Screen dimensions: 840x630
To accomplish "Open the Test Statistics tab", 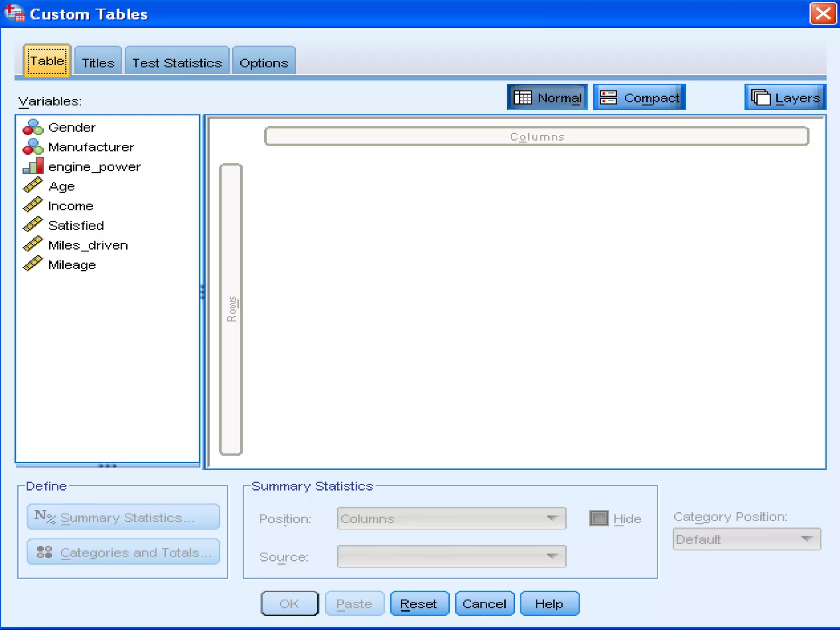I will click(177, 63).
